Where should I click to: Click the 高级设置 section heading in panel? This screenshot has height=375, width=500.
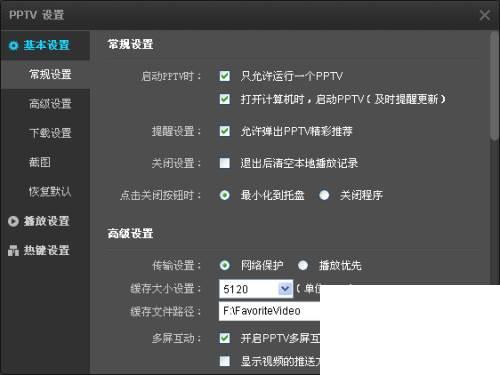click(x=130, y=234)
